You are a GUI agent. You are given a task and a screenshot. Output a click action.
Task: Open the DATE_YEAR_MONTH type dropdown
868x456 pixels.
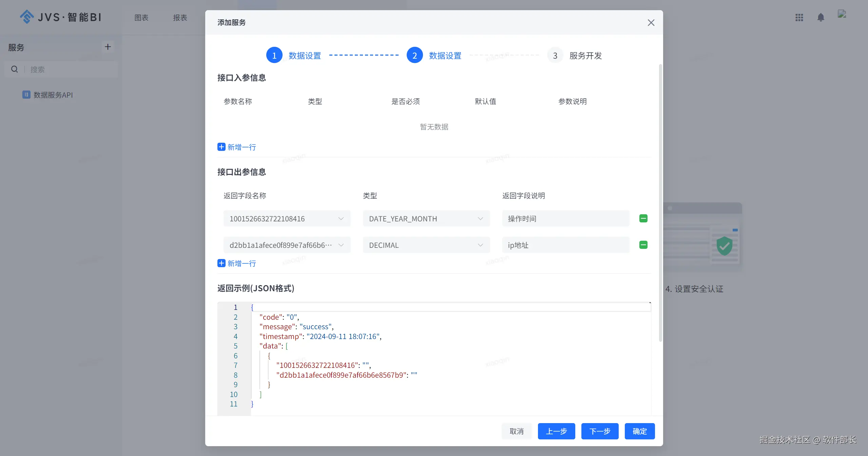tap(426, 219)
